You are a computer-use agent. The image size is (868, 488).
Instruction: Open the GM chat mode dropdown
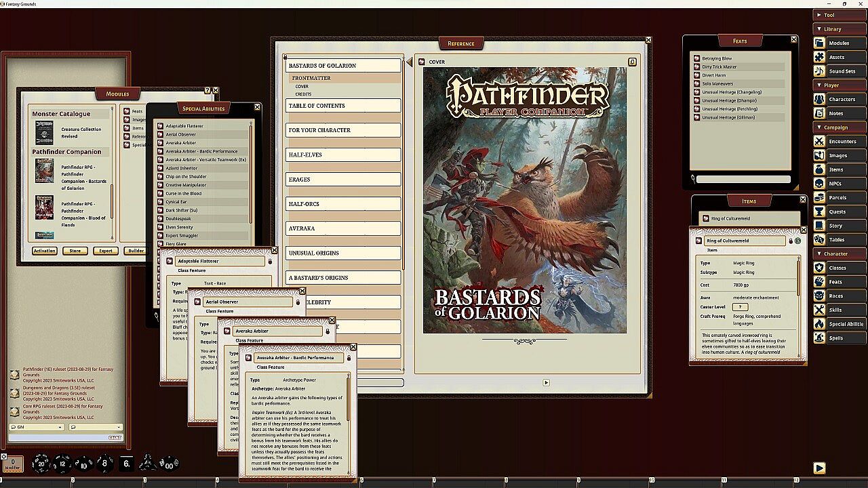[37, 427]
